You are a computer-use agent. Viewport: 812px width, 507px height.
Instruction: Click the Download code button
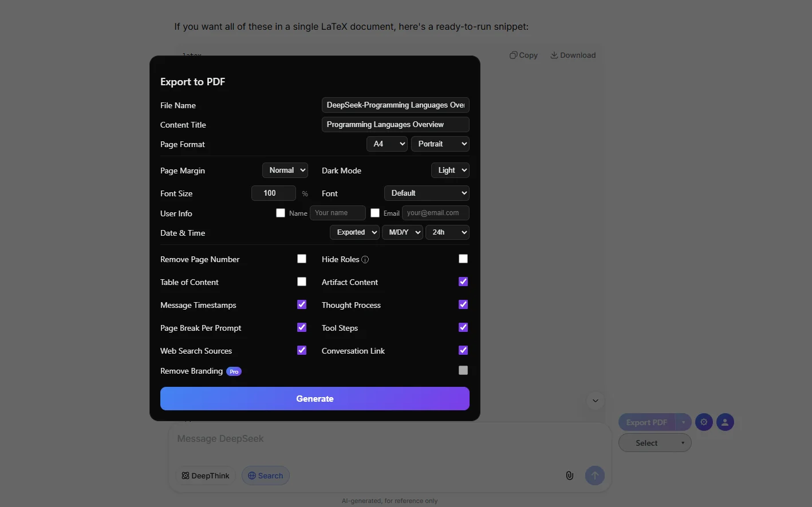(x=573, y=55)
